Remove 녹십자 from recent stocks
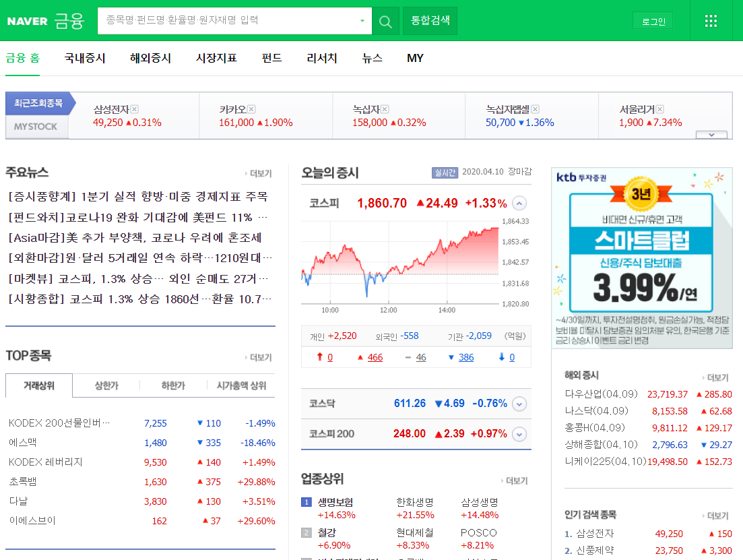 point(385,110)
